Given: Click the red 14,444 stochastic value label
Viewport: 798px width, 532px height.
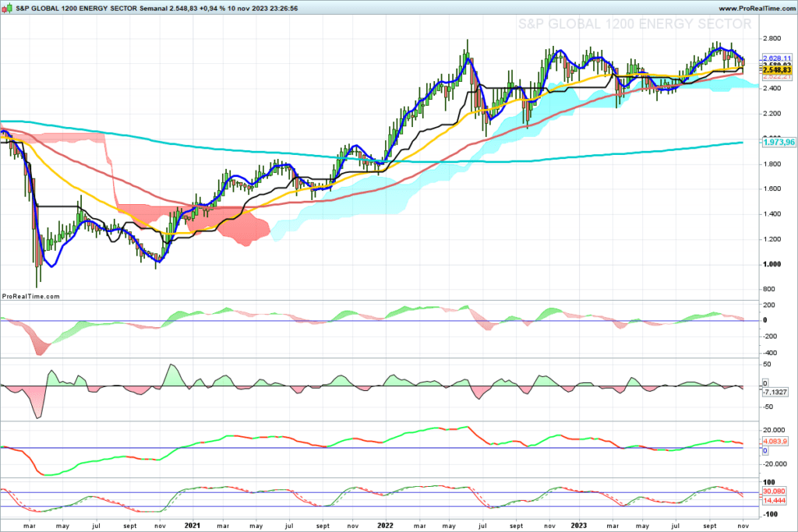Looking at the screenshot, I should [x=776, y=499].
